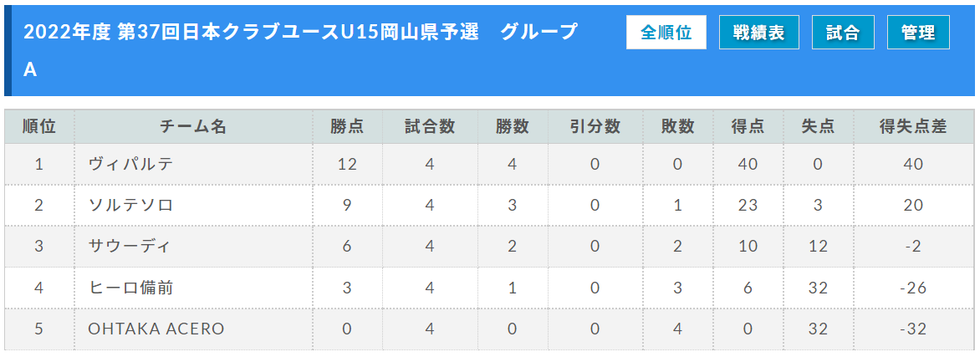Click the 管理 button
This screenshot has height=357, width=980.
918,33
